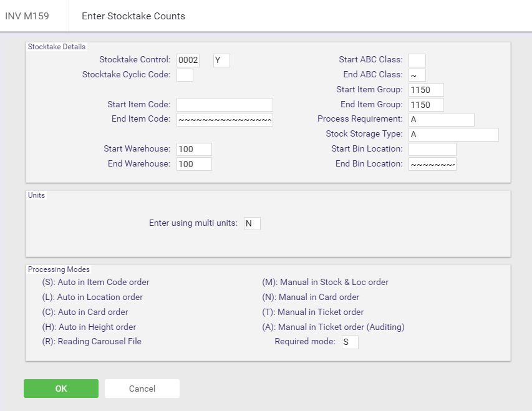Select the End Bin Location field
The height and width of the screenshot is (411, 532).
[x=432, y=164]
